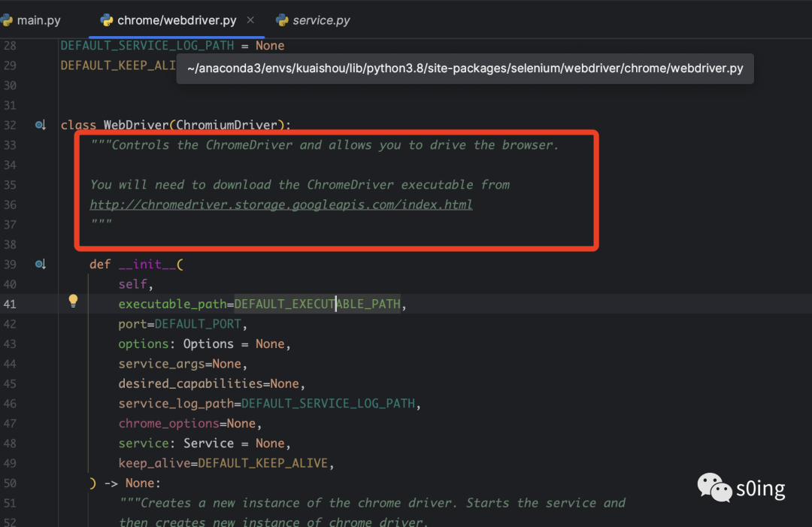Click the Python logo on the main.py tab
Image resolution: width=812 pixels, height=527 pixels.
point(8,20)
